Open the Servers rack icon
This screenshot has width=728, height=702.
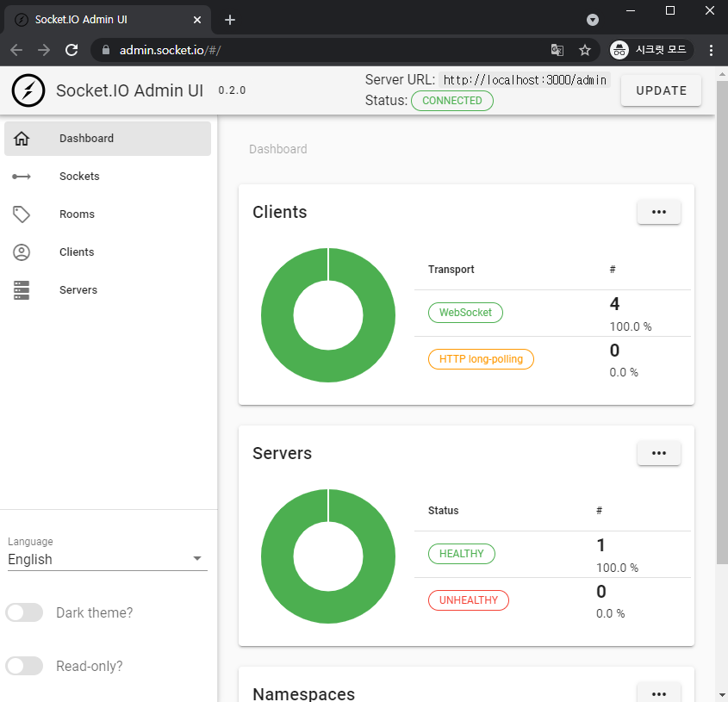[22, 290]
